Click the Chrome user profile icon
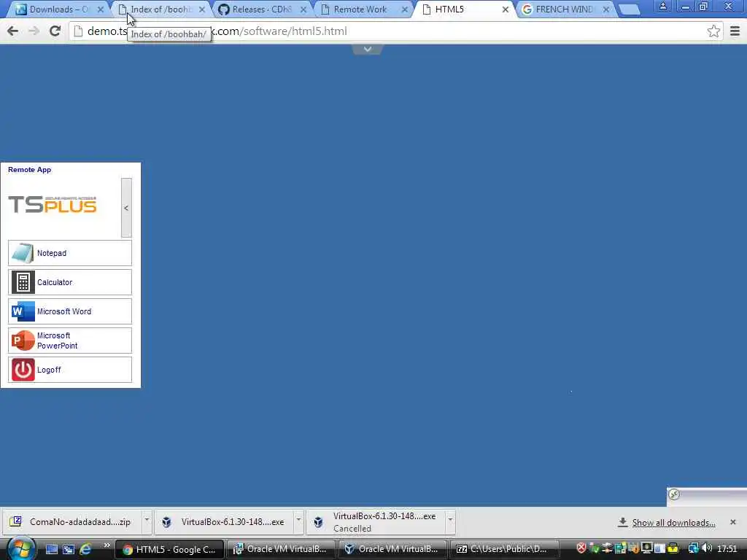747x560 pixels. (x=662, y=6)
